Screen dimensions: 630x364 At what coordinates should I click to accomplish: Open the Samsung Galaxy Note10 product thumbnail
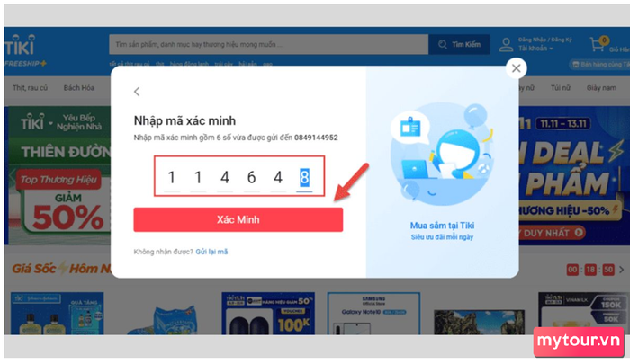[x=374, y=314]
